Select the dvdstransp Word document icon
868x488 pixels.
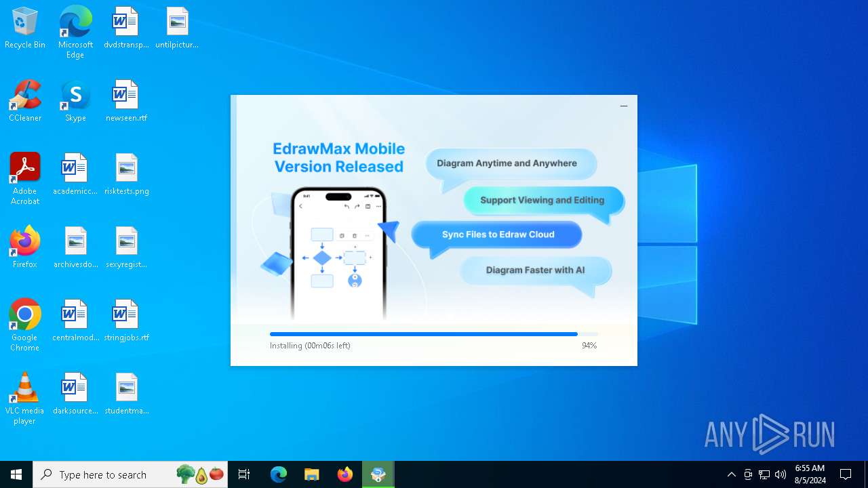point(125,28)
